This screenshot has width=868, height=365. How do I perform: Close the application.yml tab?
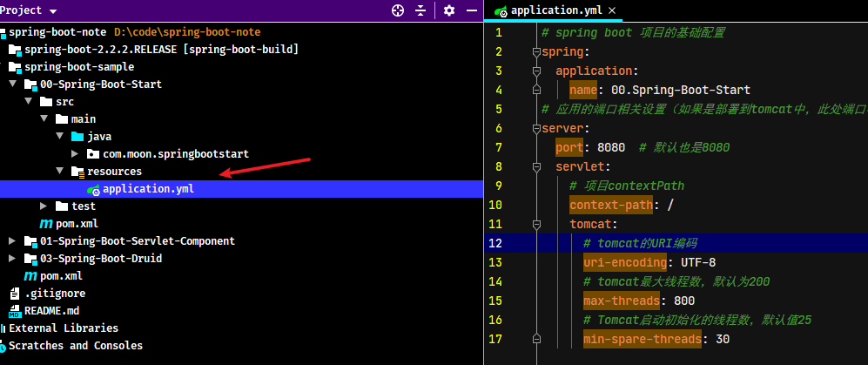(x=612, y=10)
